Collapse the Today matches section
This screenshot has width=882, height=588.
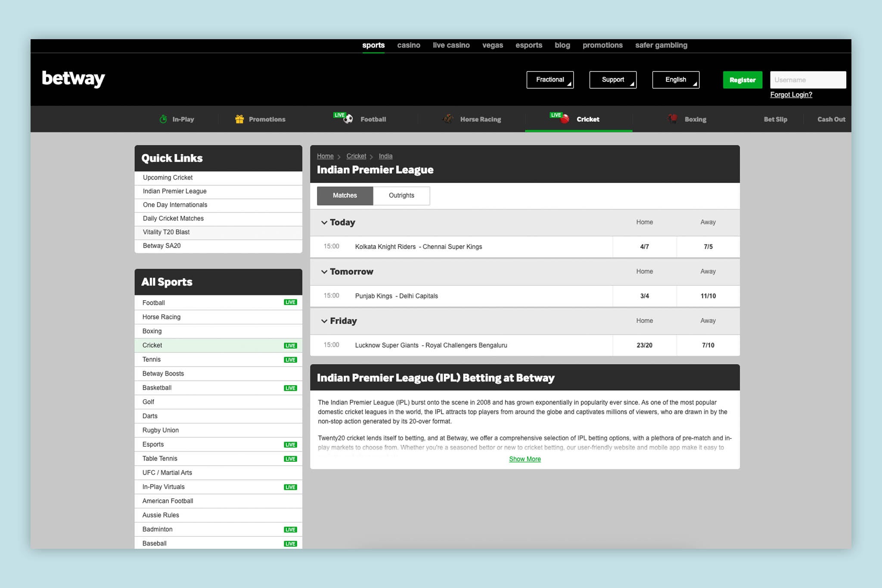(x=324, y=223)
